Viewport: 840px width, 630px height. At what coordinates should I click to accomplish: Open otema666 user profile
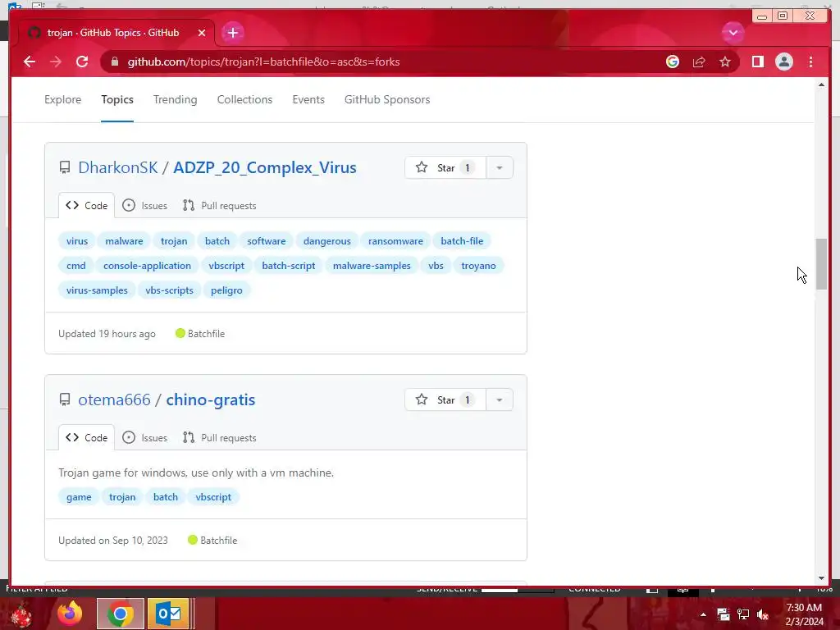point(115,399)
